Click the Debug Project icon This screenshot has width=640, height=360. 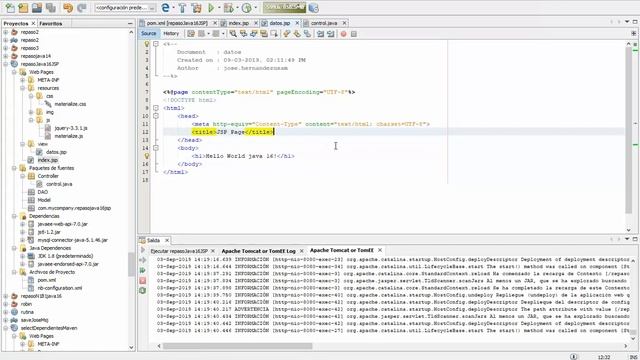229,8
